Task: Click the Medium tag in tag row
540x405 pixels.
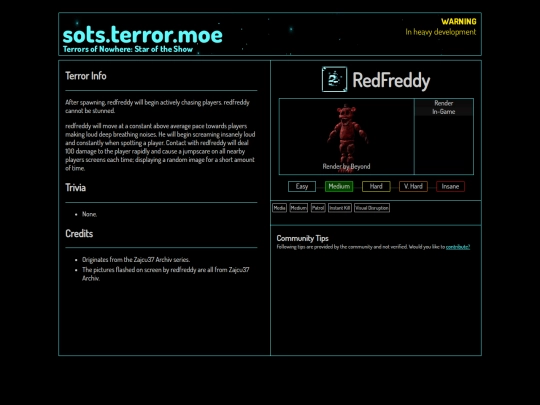Action: click(299, 208)
